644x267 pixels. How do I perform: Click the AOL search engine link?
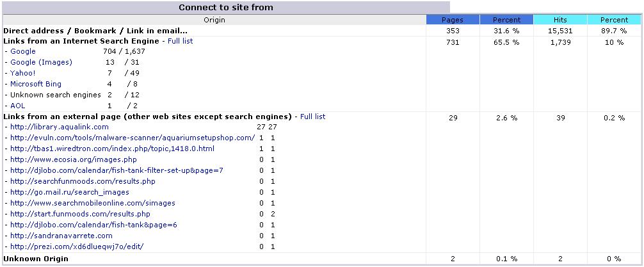[x=18, y=106]
